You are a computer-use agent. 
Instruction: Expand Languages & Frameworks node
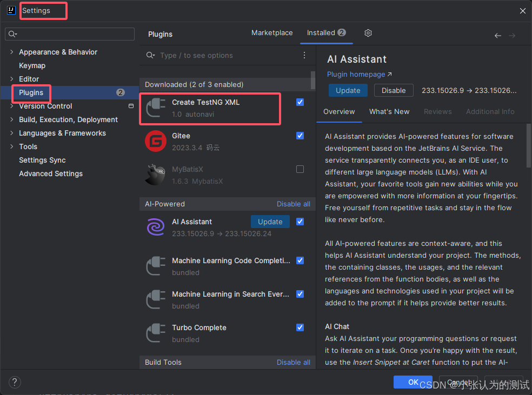point(12,133)
